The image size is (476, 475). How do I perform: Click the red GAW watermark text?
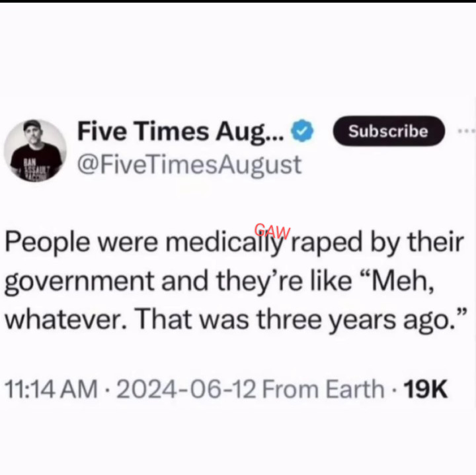[x=272, y=230]
